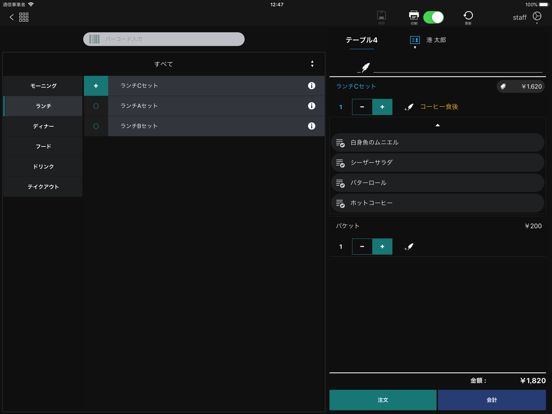Go back using the top-left arrow
The height and width of the screenshot is (414, 552).
pyautogui.click(x=12, y=17)
